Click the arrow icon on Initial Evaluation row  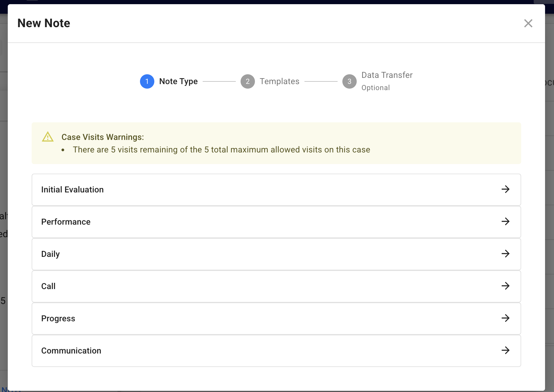click(x=505, y=189)
